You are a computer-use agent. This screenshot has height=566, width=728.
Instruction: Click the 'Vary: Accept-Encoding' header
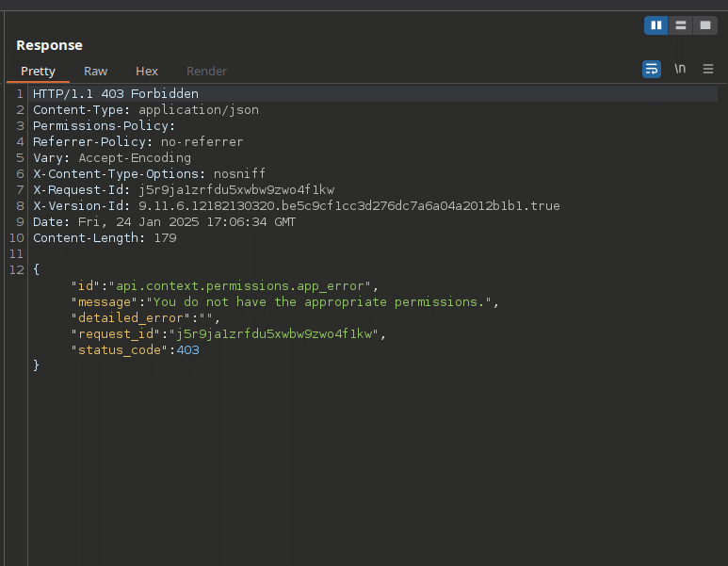pyautogui.click(x=112, y=158)
